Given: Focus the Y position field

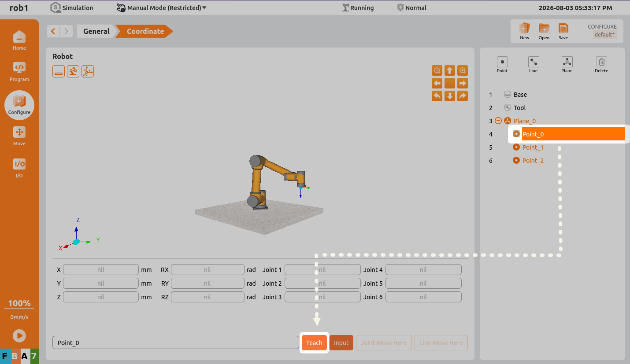Looking at the screenshot, I should [x=101, y=283].
